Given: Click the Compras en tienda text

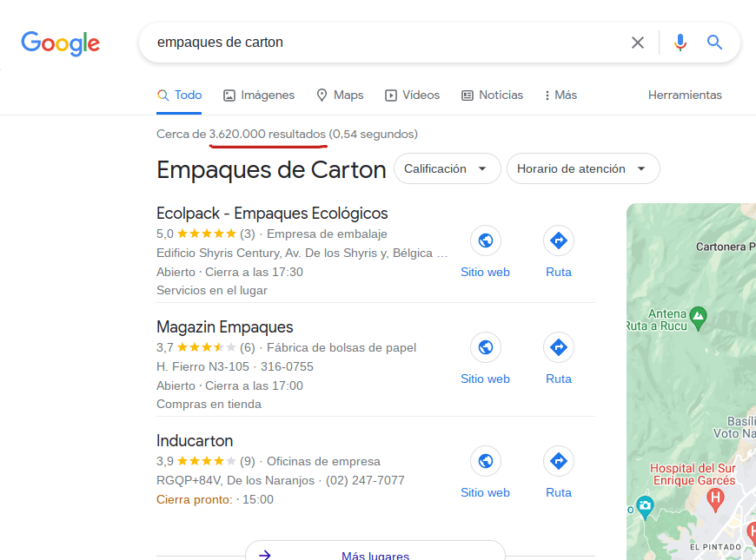Looking at the screenshot, I should coord(209,405).
